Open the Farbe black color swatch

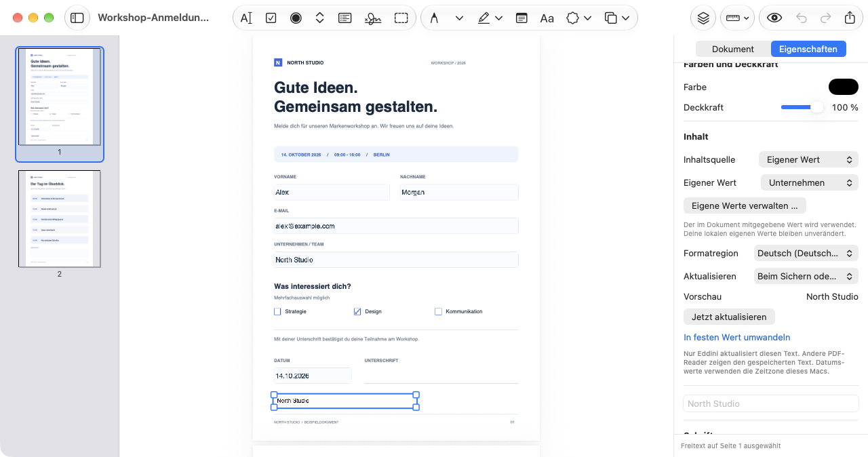(844, 87)
